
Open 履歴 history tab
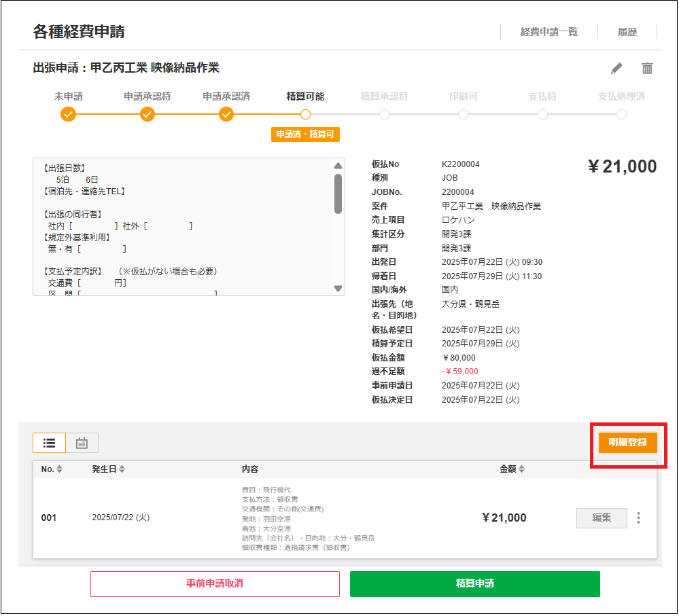[627, 32]
